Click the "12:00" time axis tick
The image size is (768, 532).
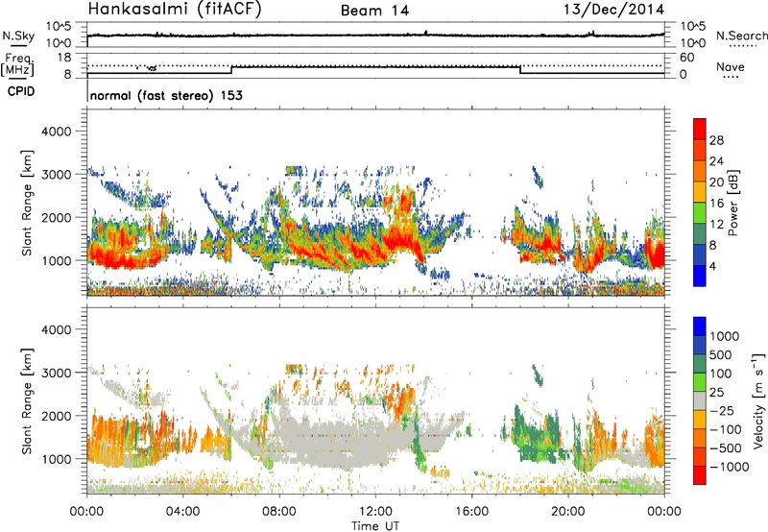pos(375,512)
